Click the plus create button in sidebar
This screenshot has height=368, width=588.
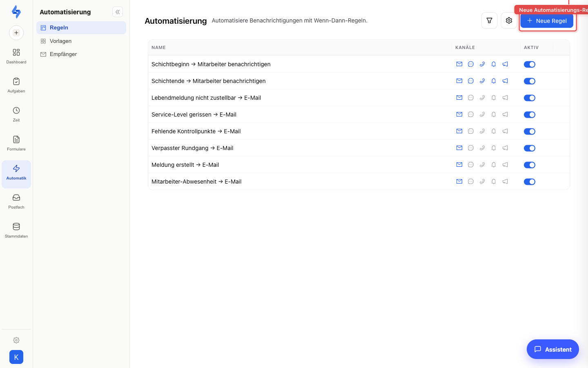click(16, 33)
